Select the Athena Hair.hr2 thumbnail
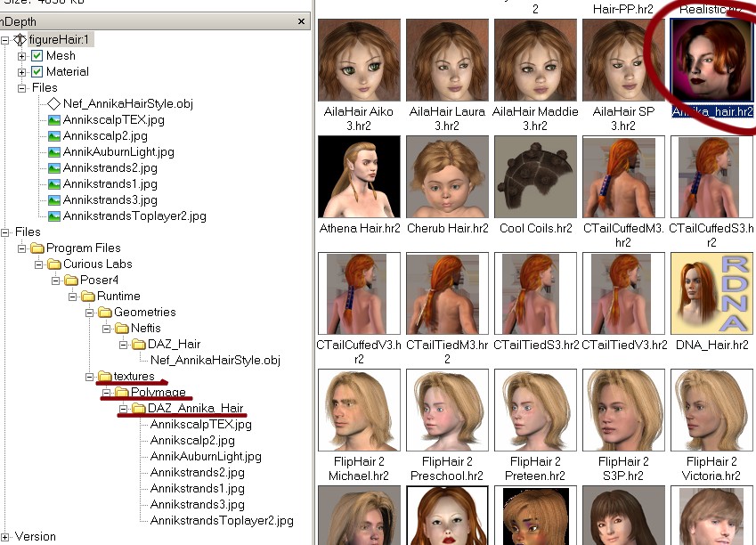Screen dimensions: 756x545 click(360, 176)
